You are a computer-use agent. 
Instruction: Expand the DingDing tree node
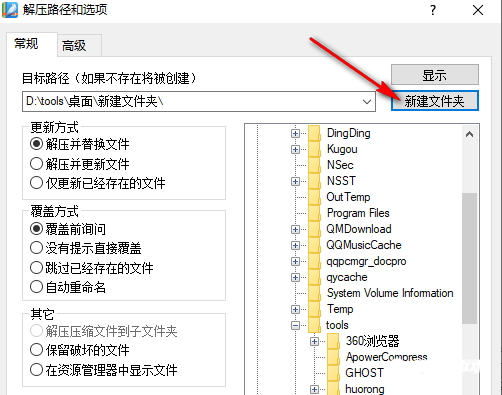coord(295,133)
